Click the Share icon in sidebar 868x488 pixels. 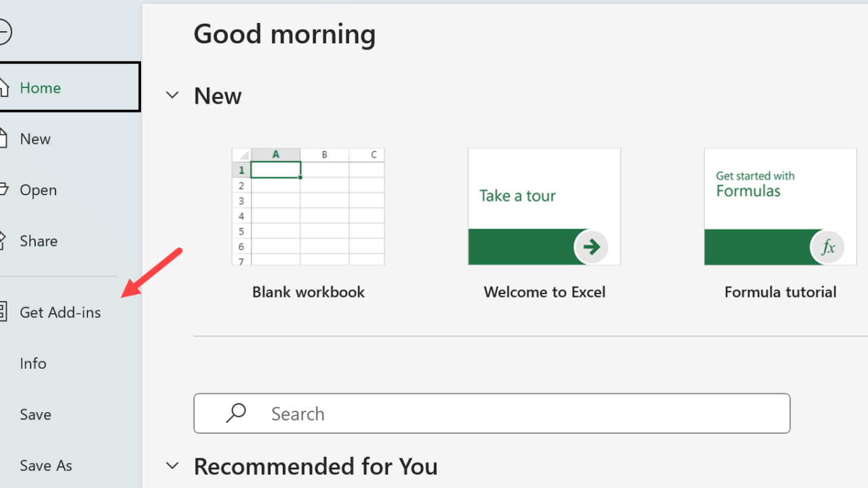pyautogui.click(x=3, y=241)
